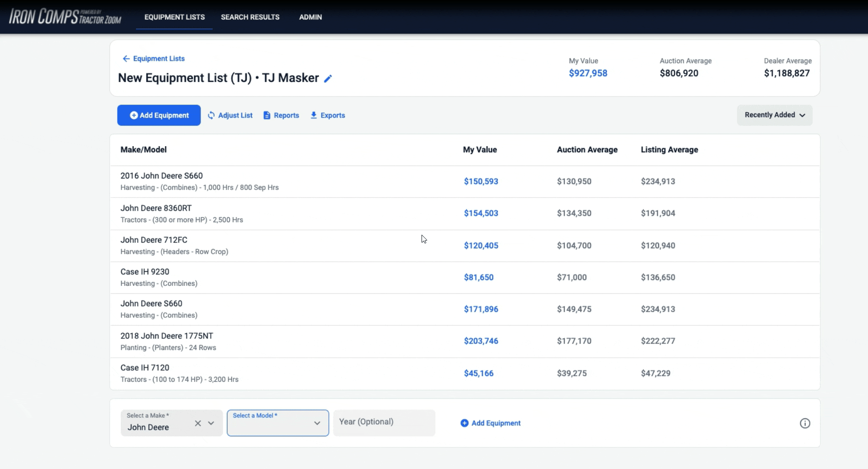Screen dimensions: 868x469
Task: Open the Recently Added sort dropdown
Action: coord(775,115)
